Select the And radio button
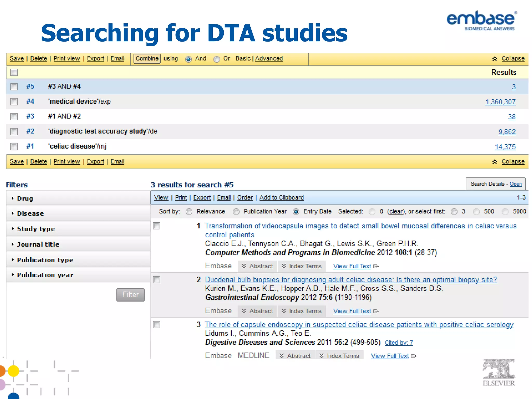532x399 pixels. (x=188, y=59)
